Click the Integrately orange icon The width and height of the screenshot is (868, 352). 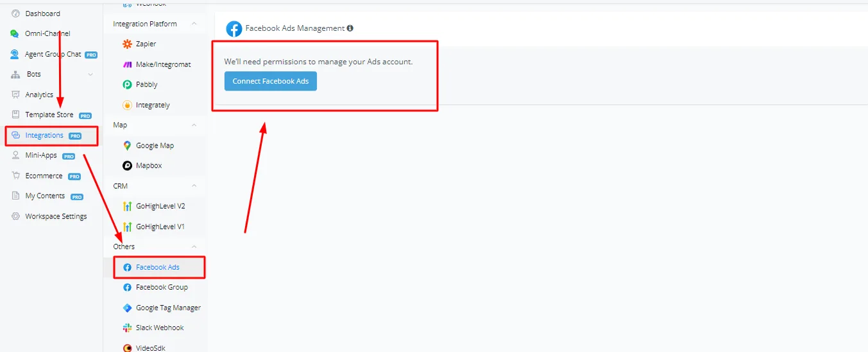[x=127, y=105]
